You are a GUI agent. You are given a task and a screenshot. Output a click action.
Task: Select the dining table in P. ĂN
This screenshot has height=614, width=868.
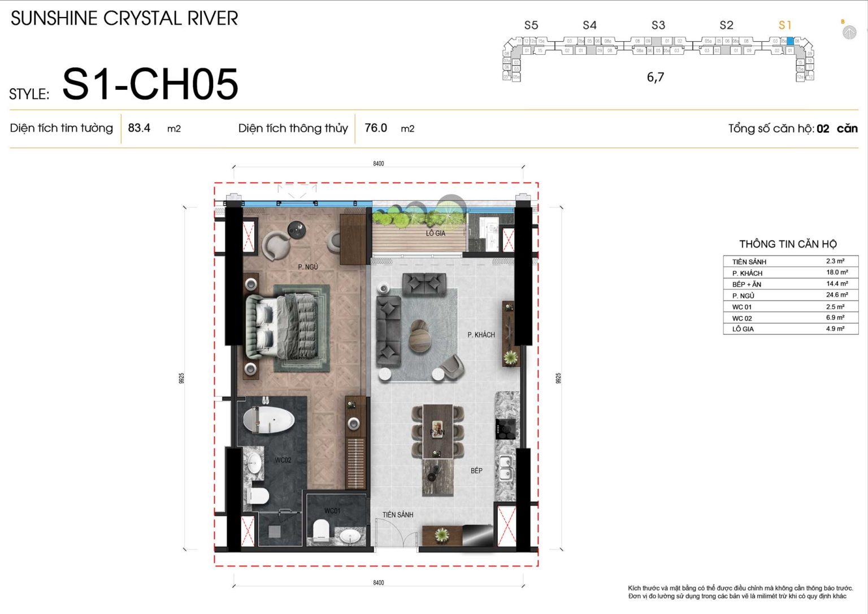coord(437,431)
